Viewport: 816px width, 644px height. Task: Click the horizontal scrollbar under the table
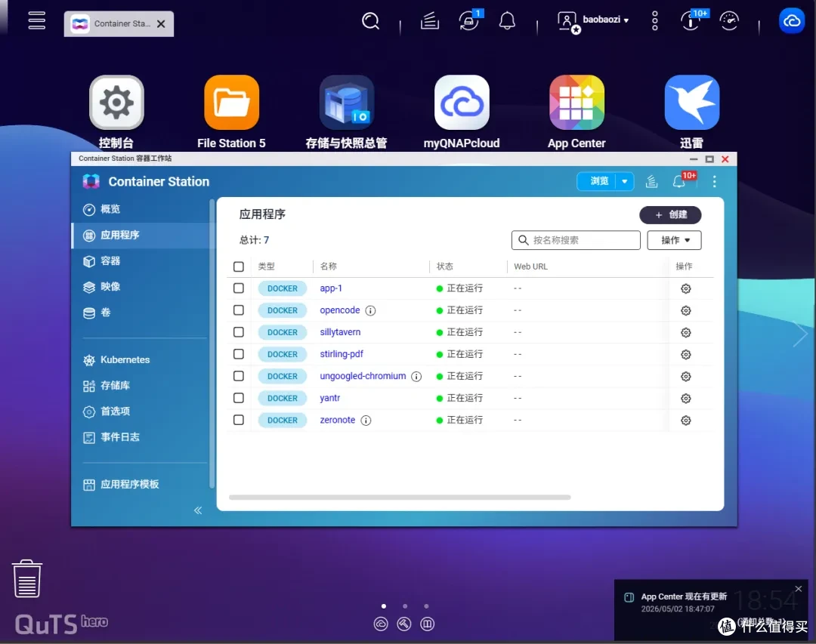400,498
